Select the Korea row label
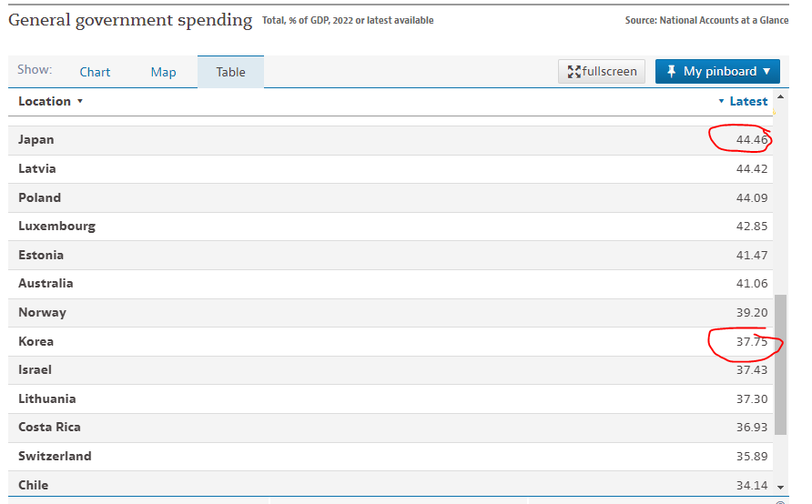Viewport: 812px width, 504px height. [36, 341]
